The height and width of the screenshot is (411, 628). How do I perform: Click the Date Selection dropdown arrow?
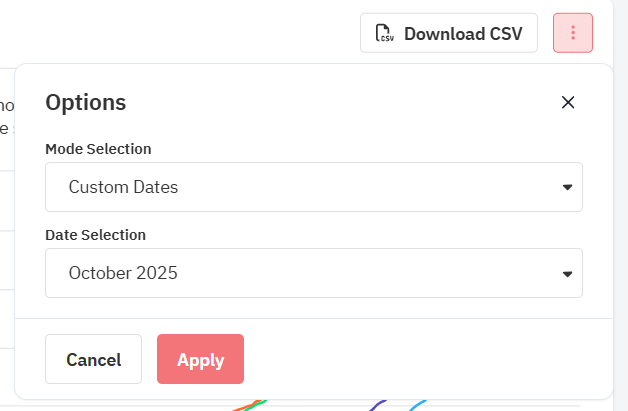pyautogui.click(x=567, y=273)
